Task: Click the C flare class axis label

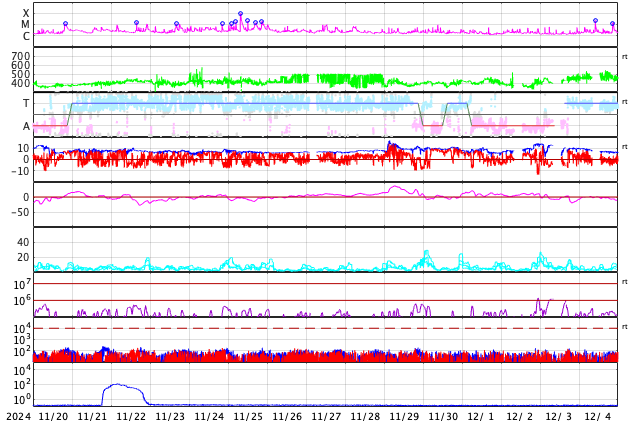Action: click(x=26, y=36)
